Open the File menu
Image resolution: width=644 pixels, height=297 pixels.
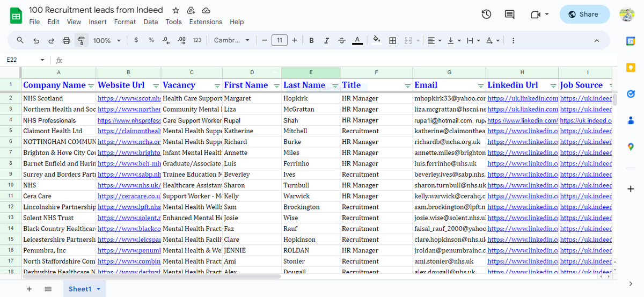(x=34, y=22)
